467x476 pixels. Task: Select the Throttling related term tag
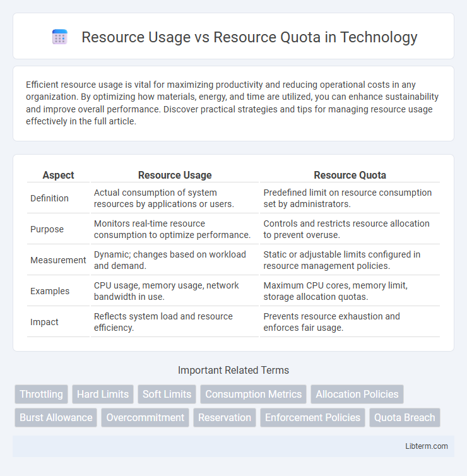41,394
